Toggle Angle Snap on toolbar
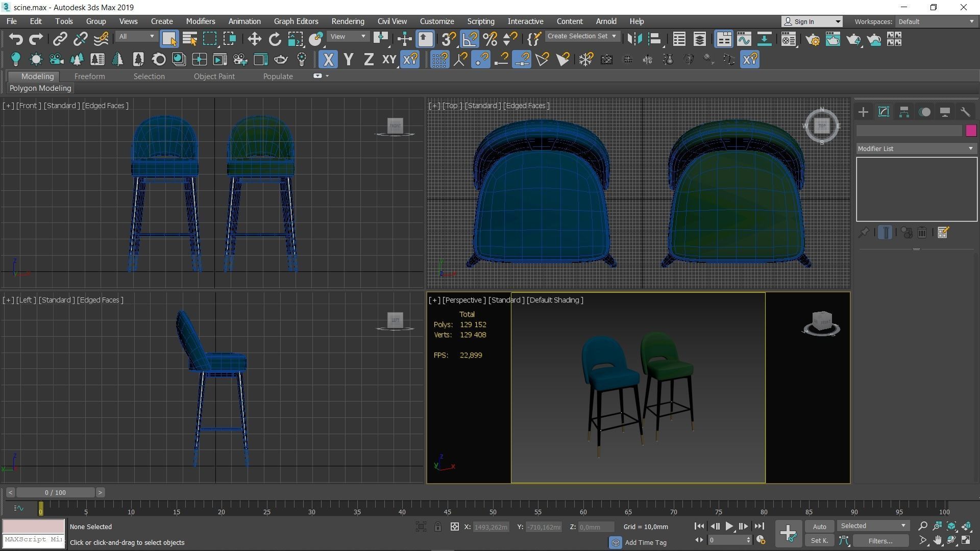980x551 pixels. [470, 39]
